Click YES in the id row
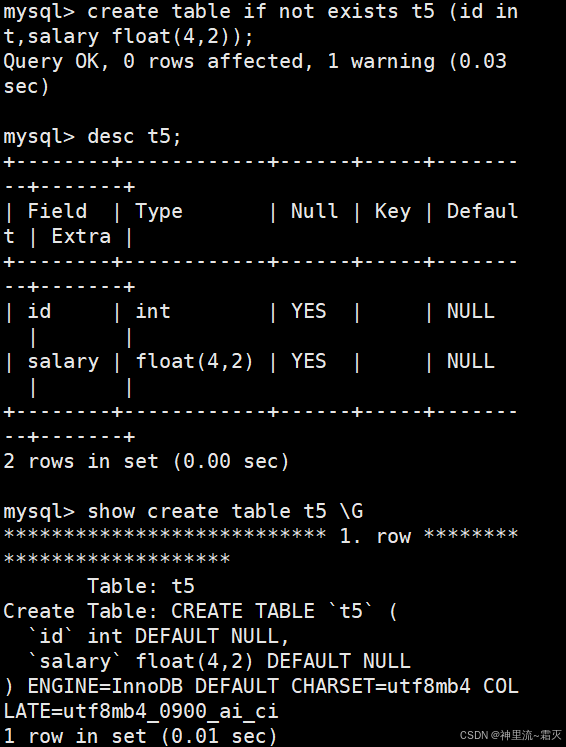This screenshot has height=747, width=566. point(309,312)
